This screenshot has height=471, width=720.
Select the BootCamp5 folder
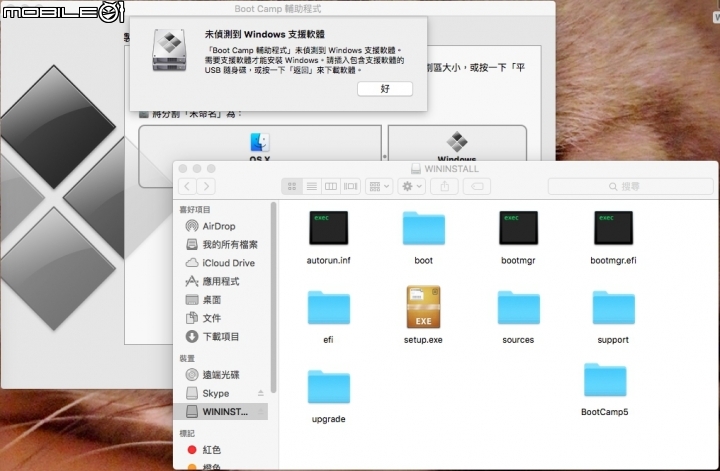[x=605, y=380]
